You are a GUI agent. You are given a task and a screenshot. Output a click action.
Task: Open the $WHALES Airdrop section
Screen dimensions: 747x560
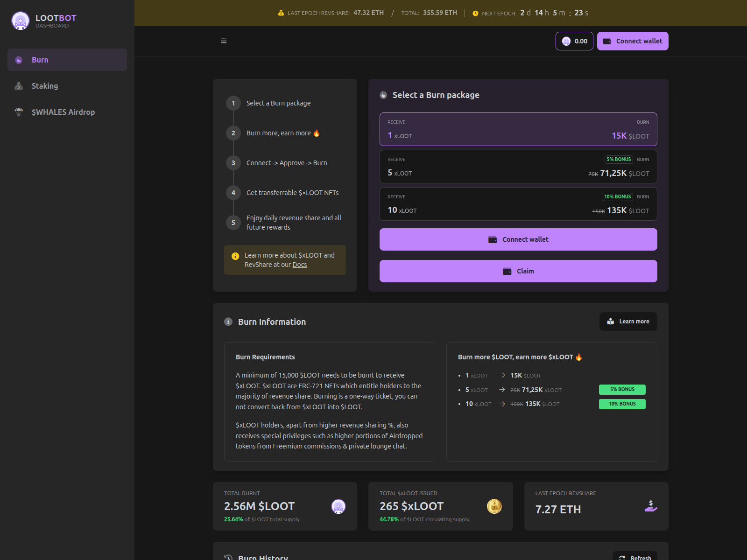coord(63,112)
